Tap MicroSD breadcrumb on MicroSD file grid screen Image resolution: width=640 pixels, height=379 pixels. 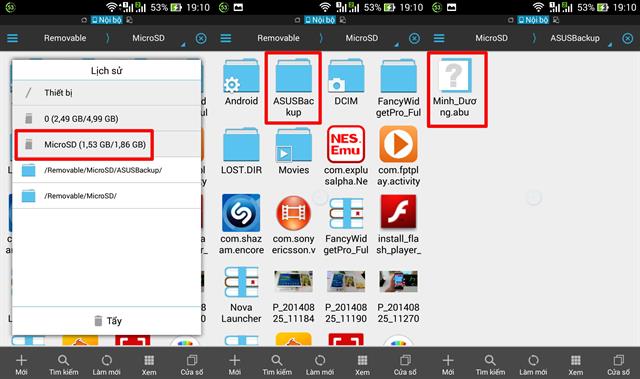coord(362,38)
